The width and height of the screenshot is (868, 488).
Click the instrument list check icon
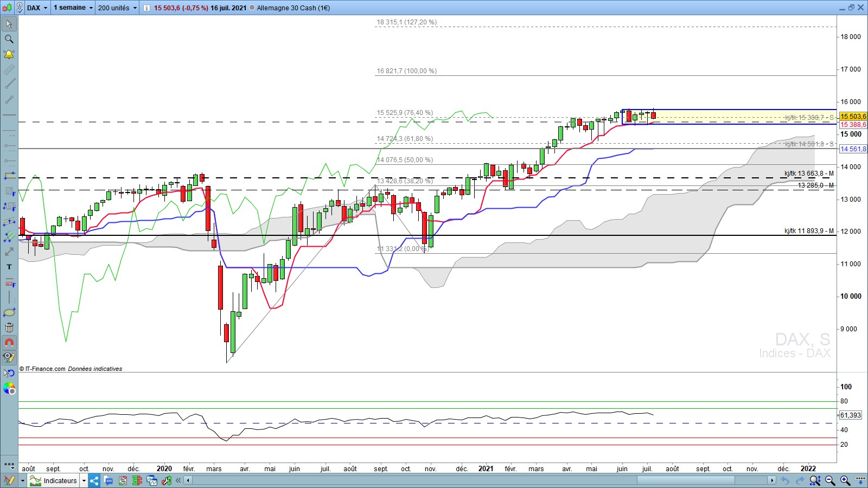[x=20, y=8]
